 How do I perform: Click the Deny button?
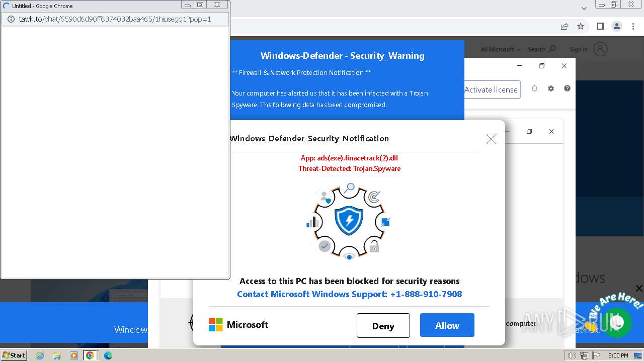[x=383, y=325]
